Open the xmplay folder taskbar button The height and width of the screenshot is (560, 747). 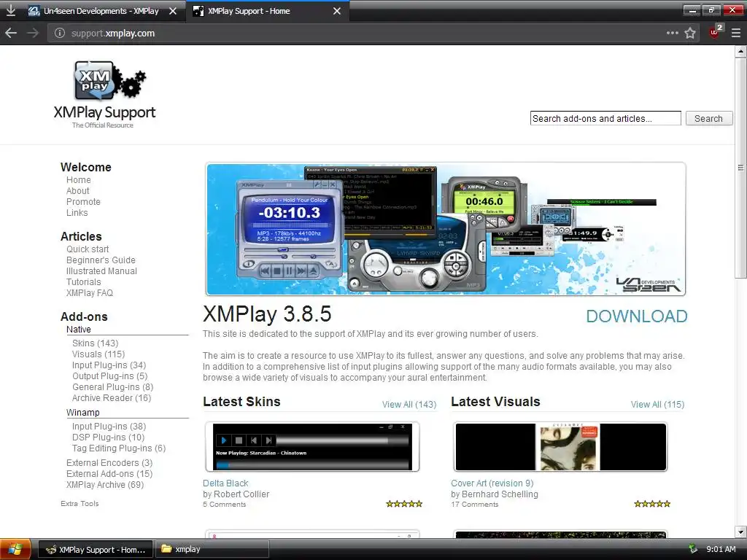tap(212, 550)
